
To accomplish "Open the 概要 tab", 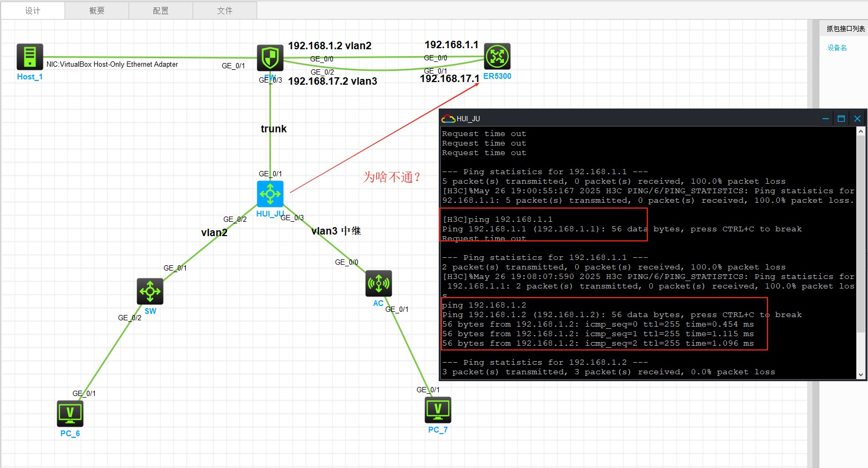I will click(97, 11).
